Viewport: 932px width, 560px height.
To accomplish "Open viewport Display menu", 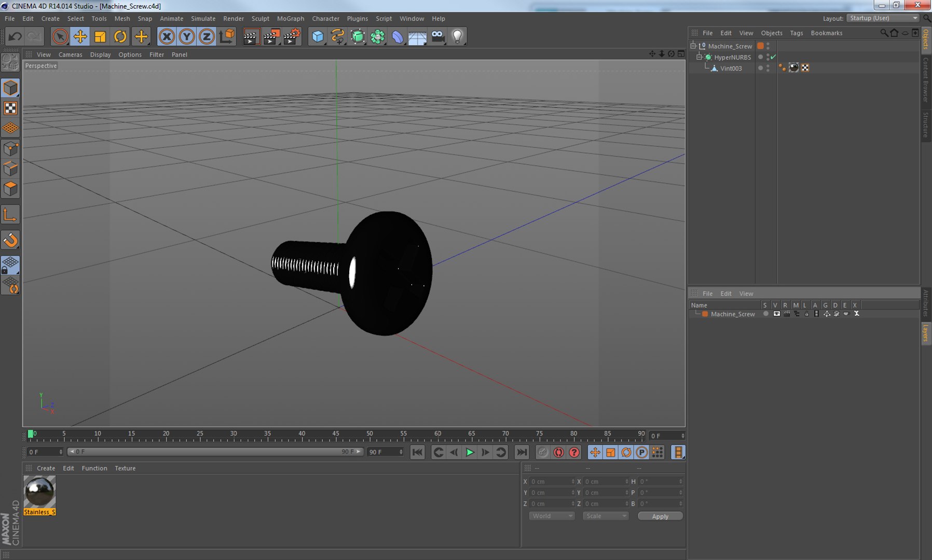I will pos(100,54).
